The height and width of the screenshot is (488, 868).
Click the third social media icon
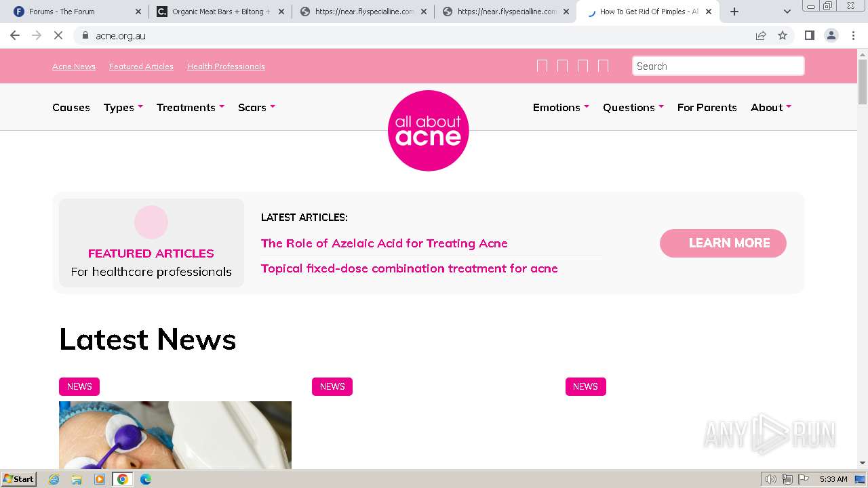583,66
